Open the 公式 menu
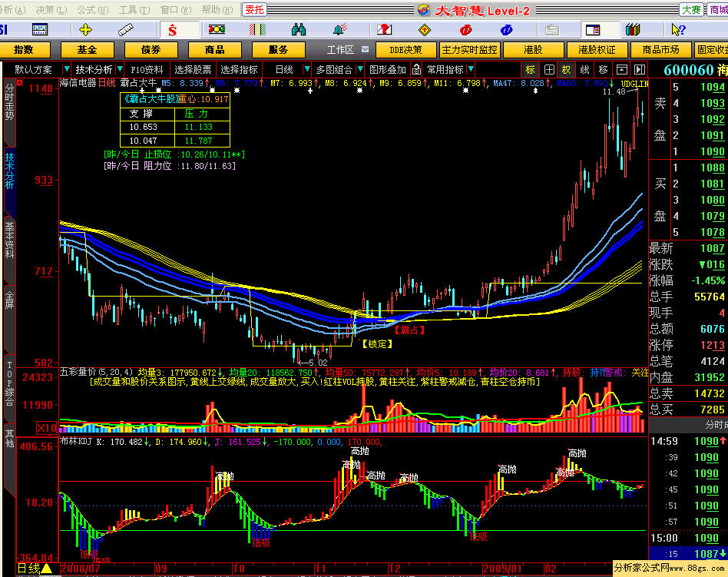Viewport: 728px width, 577px height. (92, 10)
